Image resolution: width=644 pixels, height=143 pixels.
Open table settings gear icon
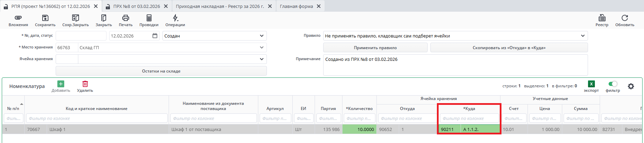click(x=631, y=86)
